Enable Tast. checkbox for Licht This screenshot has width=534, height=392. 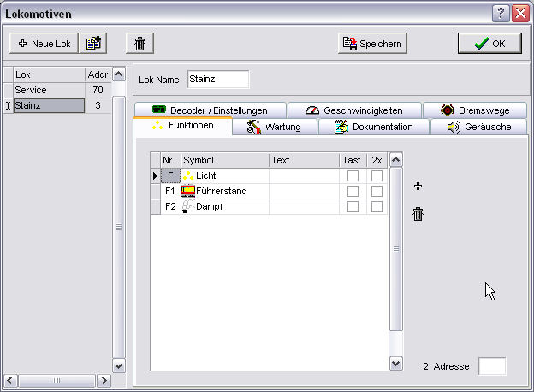click(x=353, y=175)
